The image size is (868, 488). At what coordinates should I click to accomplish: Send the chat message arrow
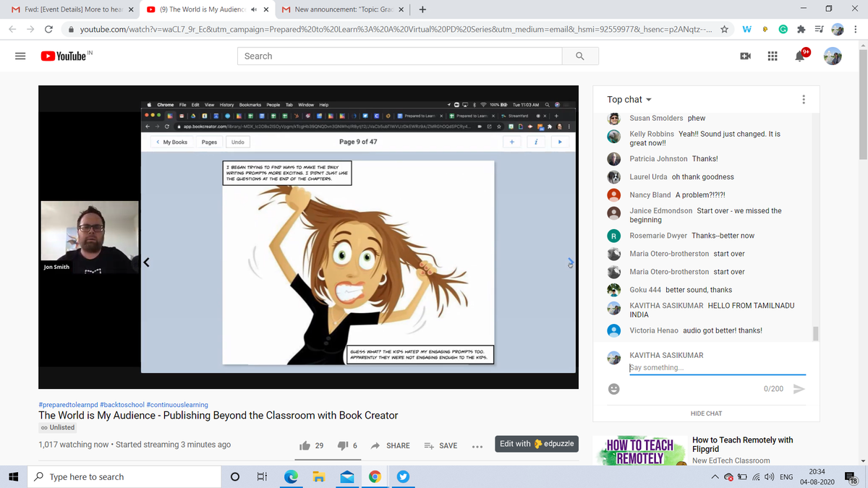pos(799,388)
